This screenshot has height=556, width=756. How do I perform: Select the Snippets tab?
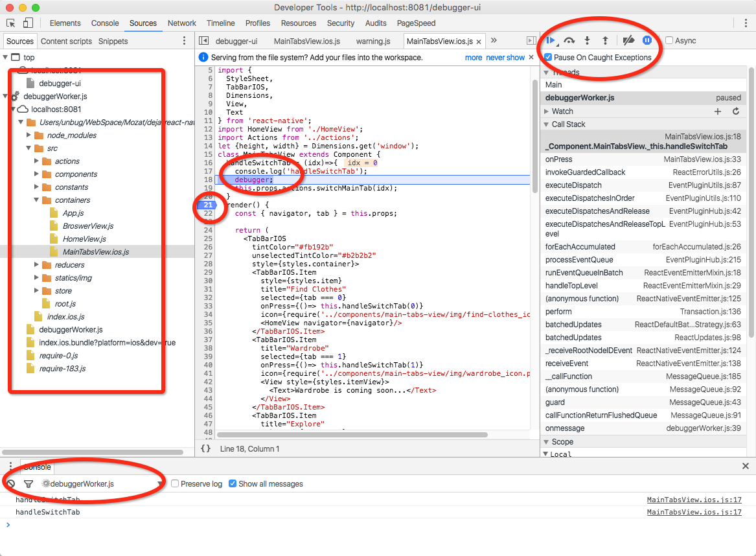click(x=113, y=41)
